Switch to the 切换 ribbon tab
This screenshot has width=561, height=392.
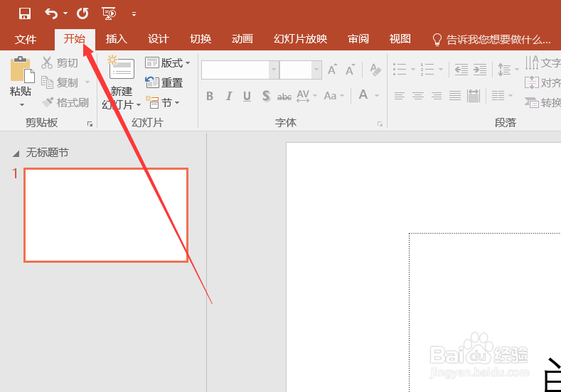201,39
